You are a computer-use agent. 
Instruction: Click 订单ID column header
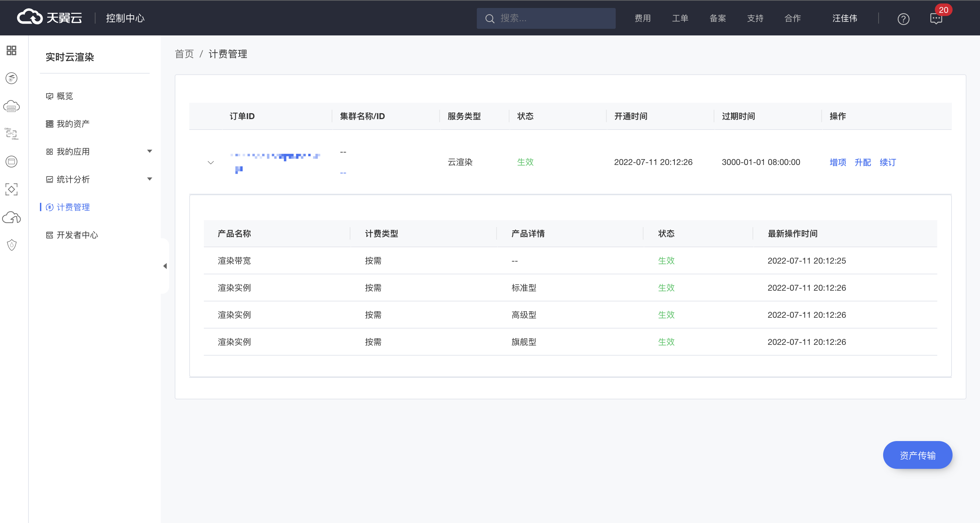pos(242,116)
